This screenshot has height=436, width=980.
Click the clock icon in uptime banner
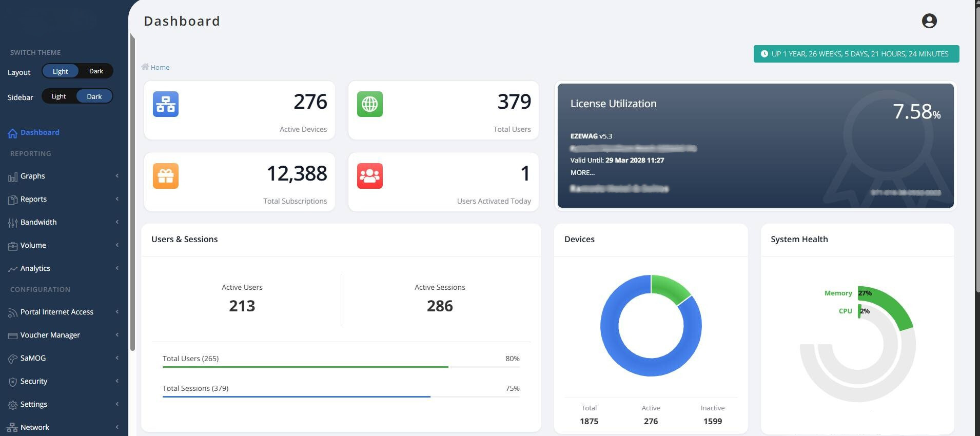pos(764,54)
